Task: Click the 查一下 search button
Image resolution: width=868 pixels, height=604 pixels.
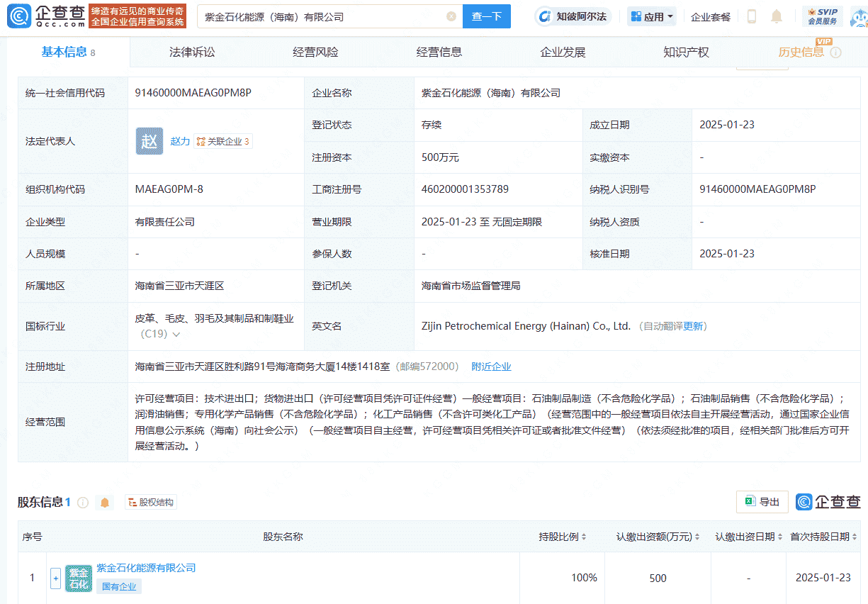Action: (487, 16)
